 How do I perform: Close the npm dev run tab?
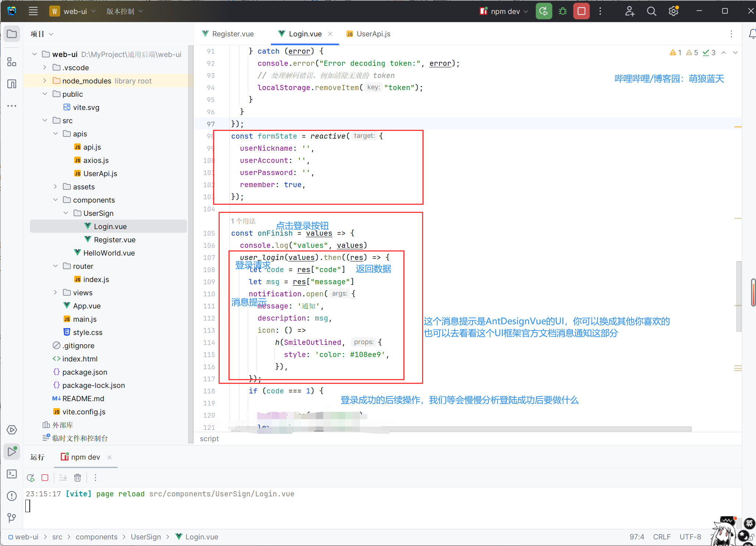109,457
